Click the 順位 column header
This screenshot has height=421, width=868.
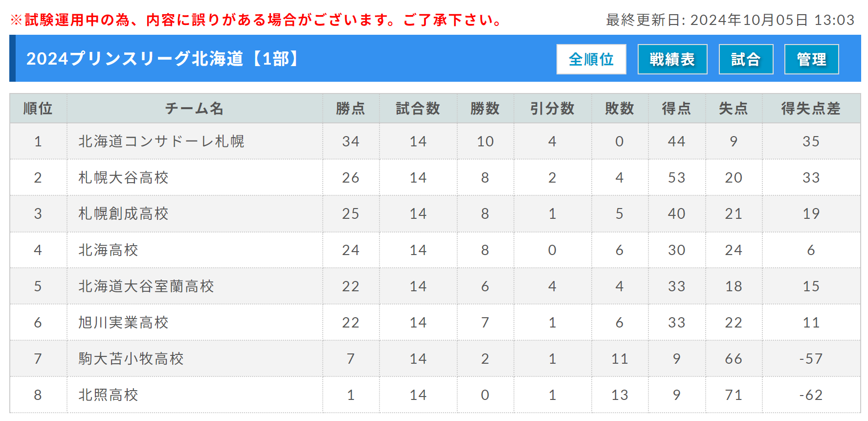click(x=38, y=109)
